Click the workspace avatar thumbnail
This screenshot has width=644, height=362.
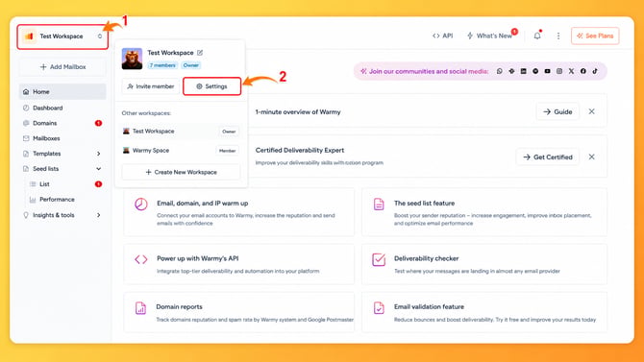coord(132,59)
